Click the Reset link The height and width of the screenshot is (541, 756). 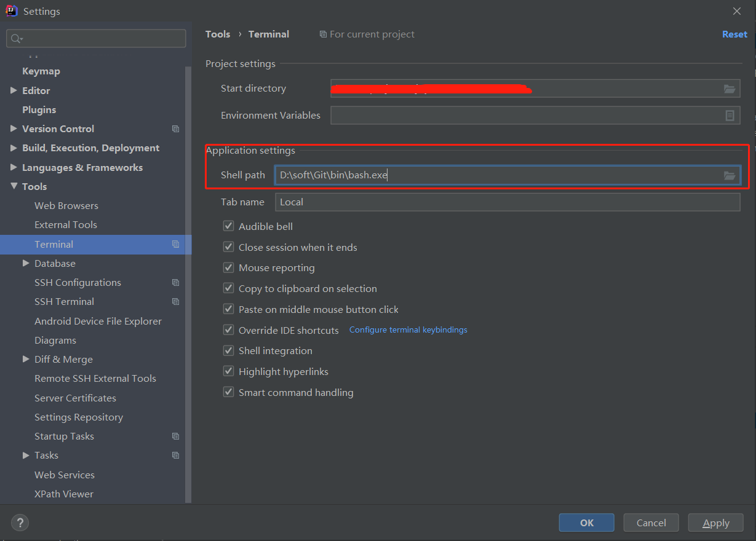click(734, 34)
